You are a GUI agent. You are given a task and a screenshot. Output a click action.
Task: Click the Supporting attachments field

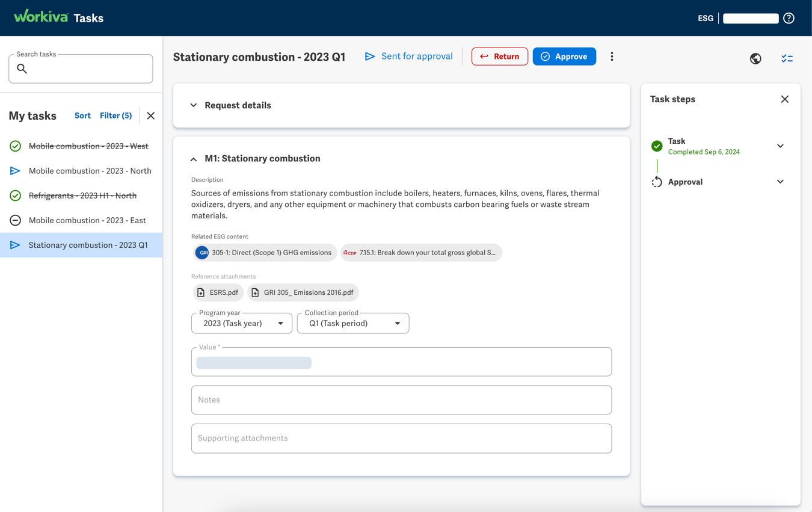coord(401,439)
